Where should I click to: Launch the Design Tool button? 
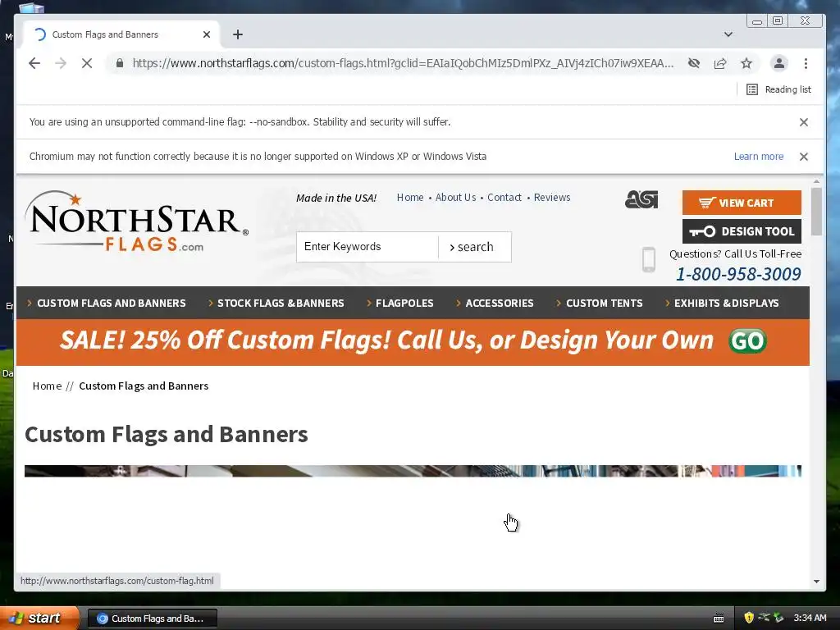pyautogui.click(x=742, y=231)
